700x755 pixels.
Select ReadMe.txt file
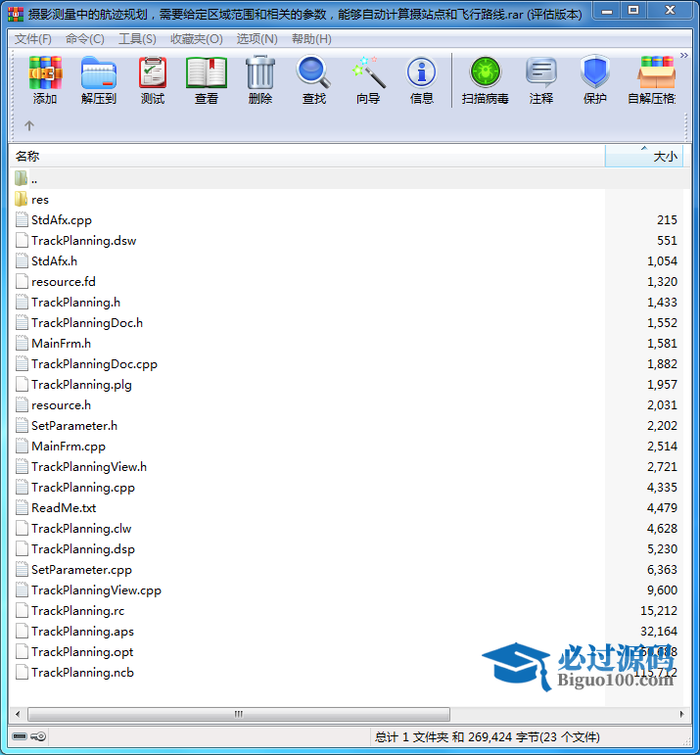point(64,508)
